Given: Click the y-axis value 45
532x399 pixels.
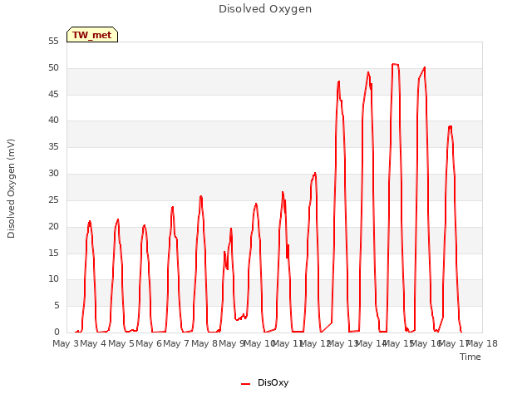Looking at the screenshot, I should tap(53, 94).
